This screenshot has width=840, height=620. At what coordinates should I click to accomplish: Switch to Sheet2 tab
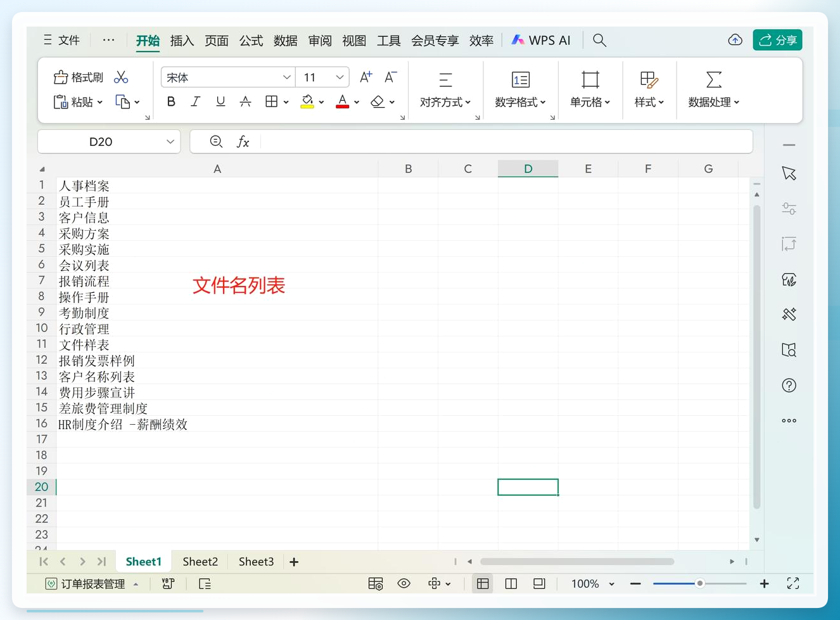click(200, 562)
